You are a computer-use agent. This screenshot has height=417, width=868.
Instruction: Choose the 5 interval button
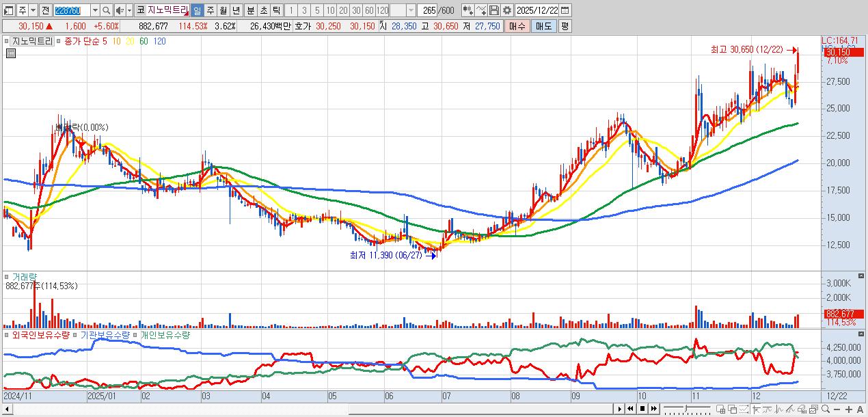[x=317, y=10]
